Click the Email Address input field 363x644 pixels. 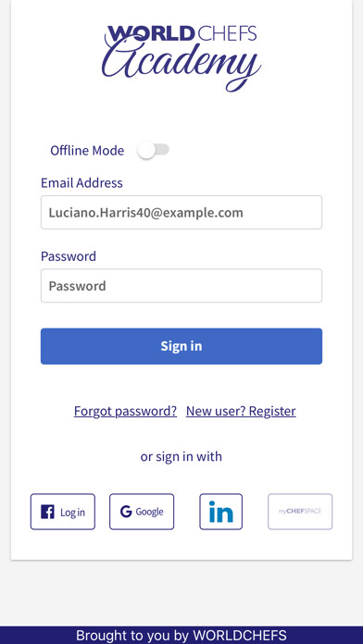coord(181,212)
